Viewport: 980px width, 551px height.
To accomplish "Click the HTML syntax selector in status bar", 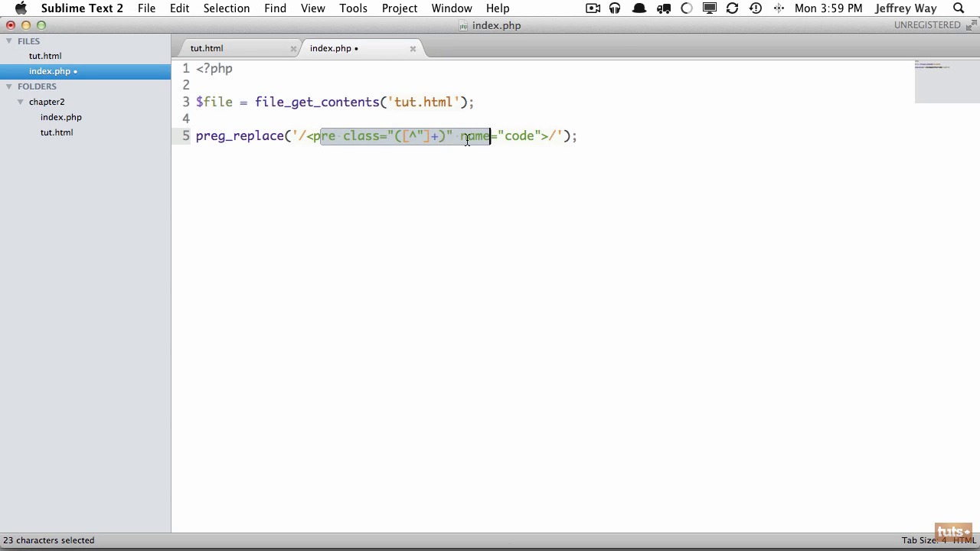I will pyautogui.click(x=964, y=540).
